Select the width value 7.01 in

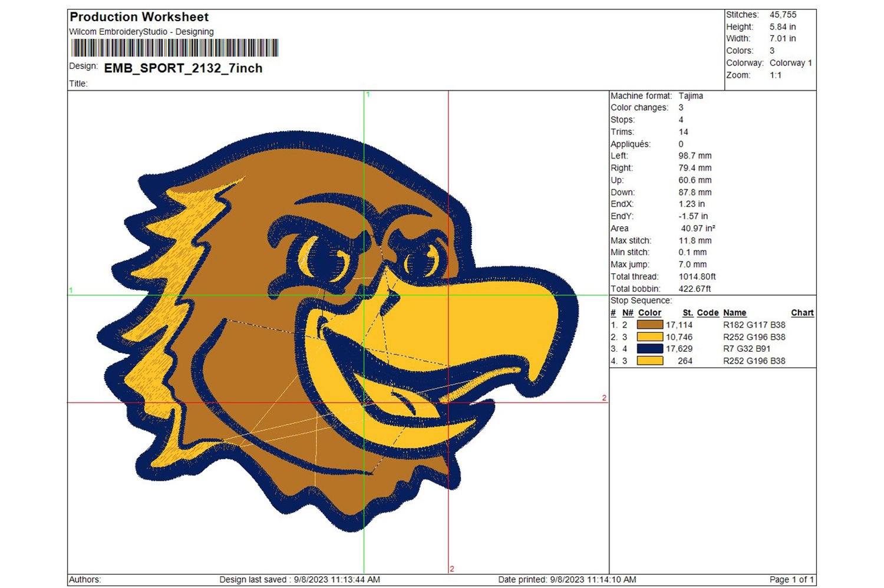(783, 39)
